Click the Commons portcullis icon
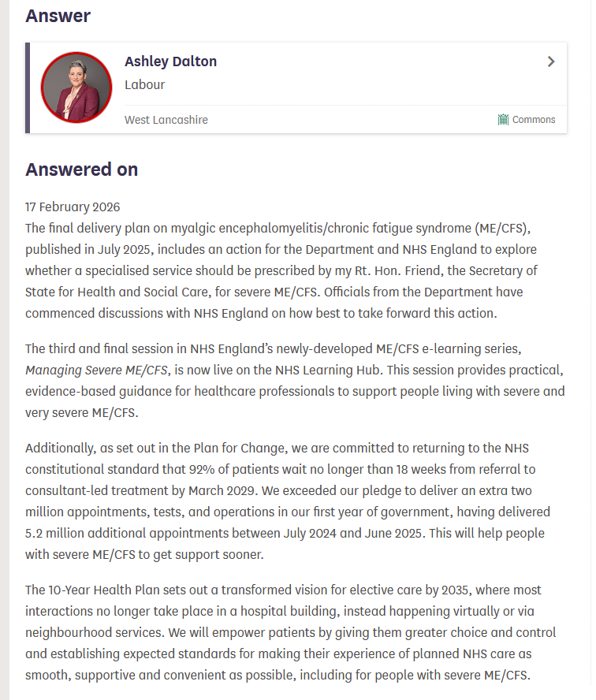This screenshot has width=596, height=700. coord(503,120)
